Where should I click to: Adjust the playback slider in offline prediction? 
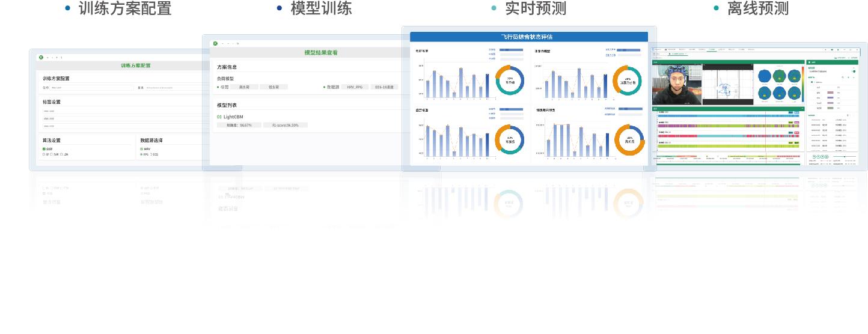[x=845, y=157]
